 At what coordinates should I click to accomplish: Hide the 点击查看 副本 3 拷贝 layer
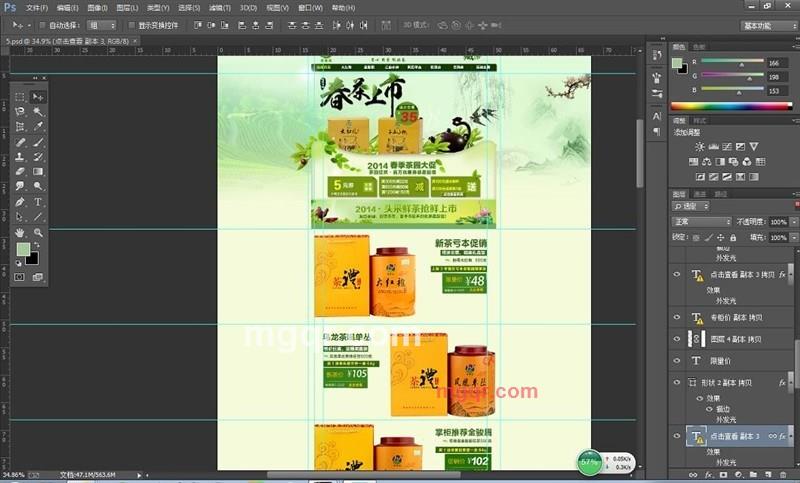point(677,274)
